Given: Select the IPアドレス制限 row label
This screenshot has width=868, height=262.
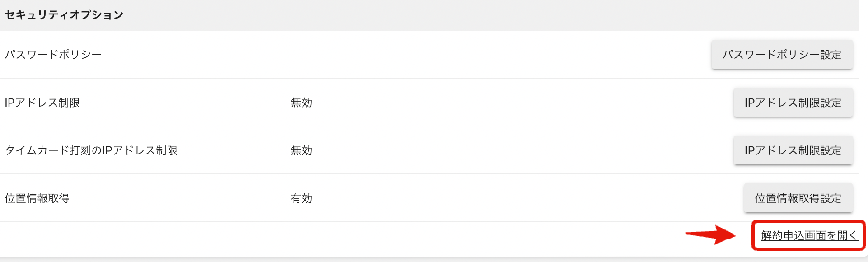Looking at the screenshot, I should [42, 103].
